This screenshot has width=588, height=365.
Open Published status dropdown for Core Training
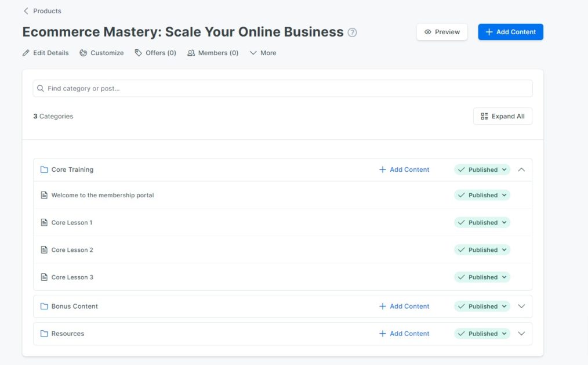[482, 169]
